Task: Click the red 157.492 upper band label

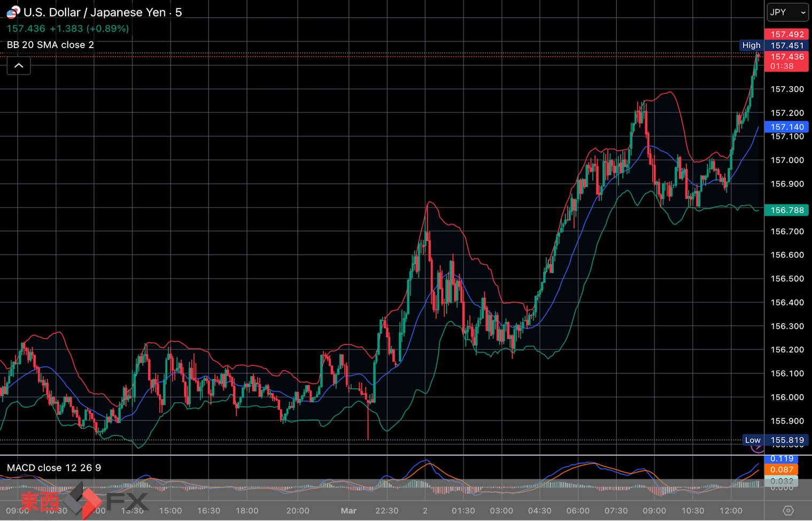Action: click(786, 34)
